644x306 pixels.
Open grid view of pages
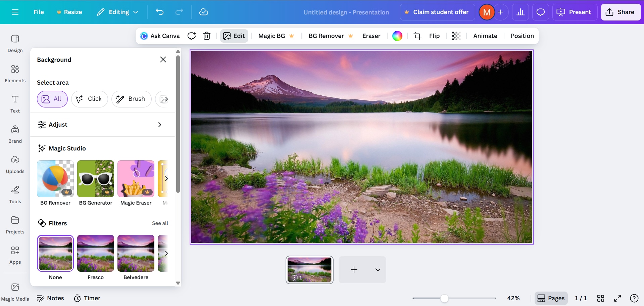tap(601, 298)
